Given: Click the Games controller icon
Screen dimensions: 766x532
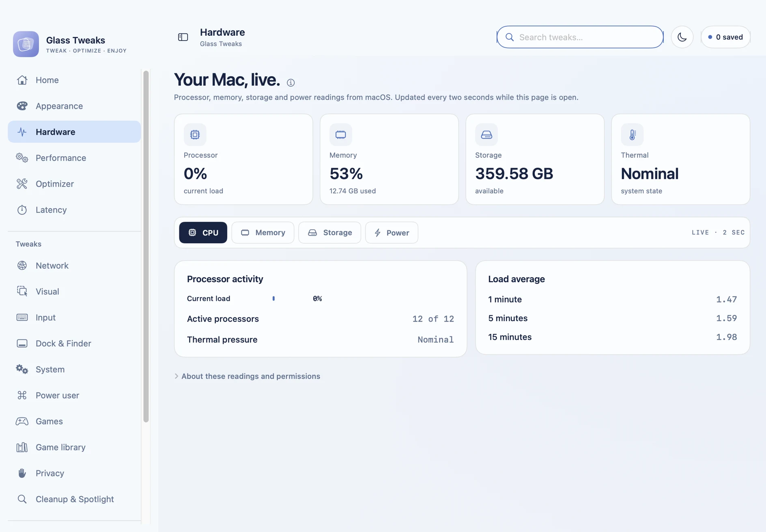Looking at the screenshot, I should click(x=22, y=421).
